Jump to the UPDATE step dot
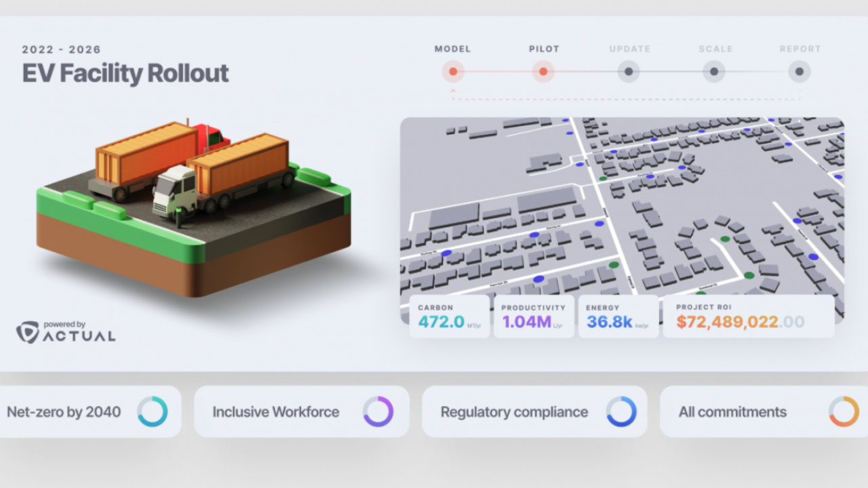 [629, 71]
